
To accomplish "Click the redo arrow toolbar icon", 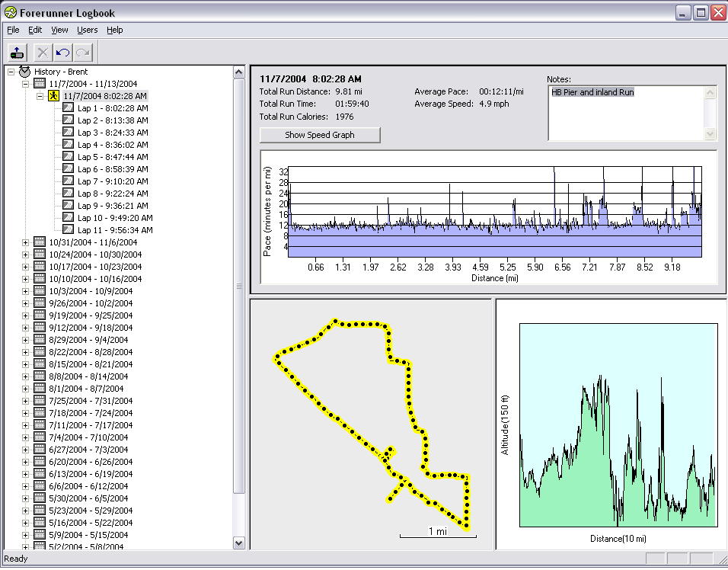I will point(83,53).
